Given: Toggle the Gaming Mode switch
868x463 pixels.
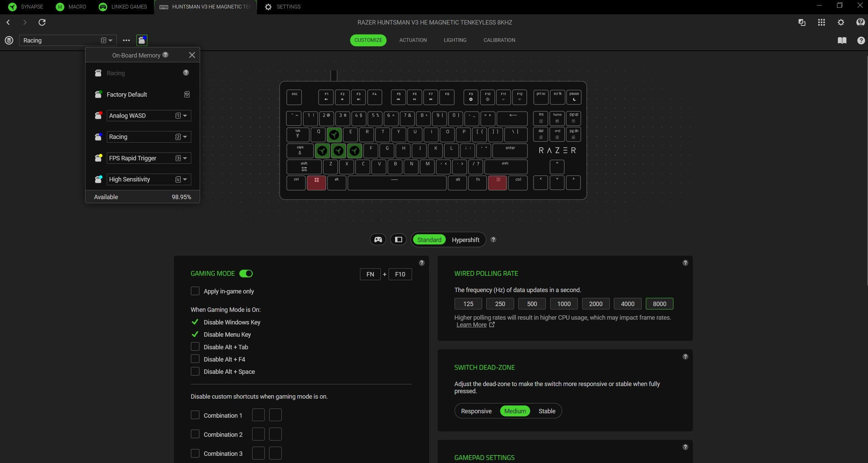Looking at the screenshot, I should pyautogui.click(x=246, y=274).
